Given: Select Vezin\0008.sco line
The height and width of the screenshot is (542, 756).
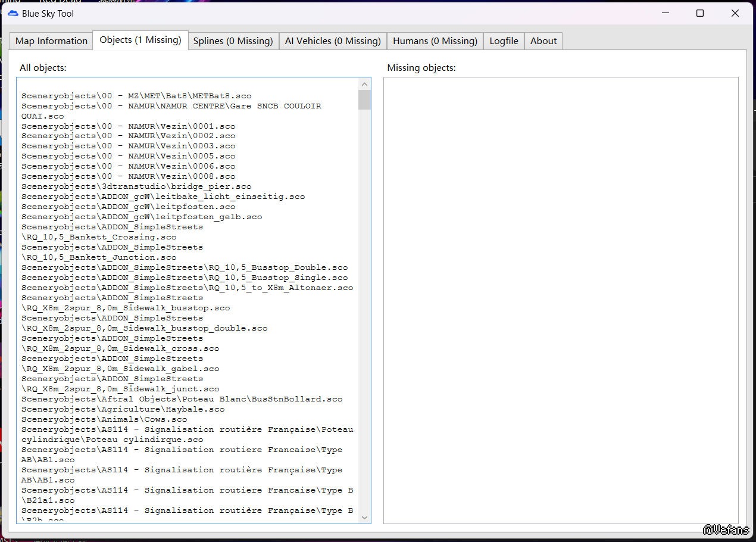Looking at the screenshot, I should (x=128, y=177).
